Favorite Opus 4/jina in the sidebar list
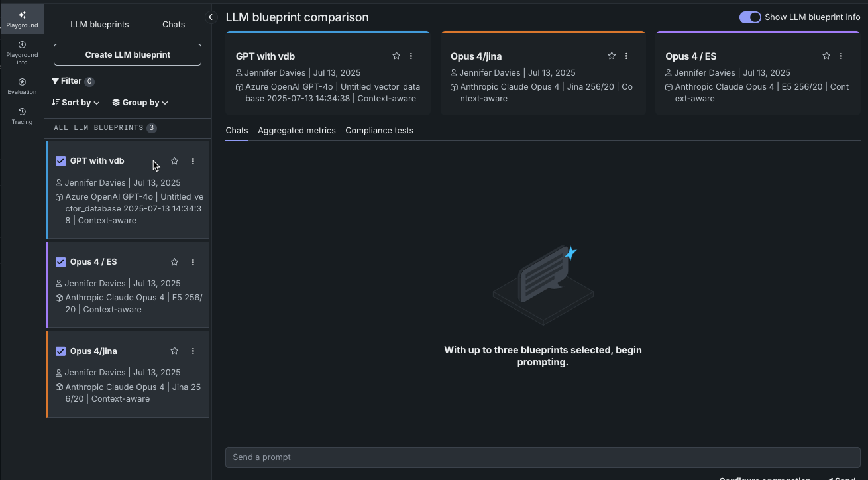868x480 pixels. pos(174,351)
